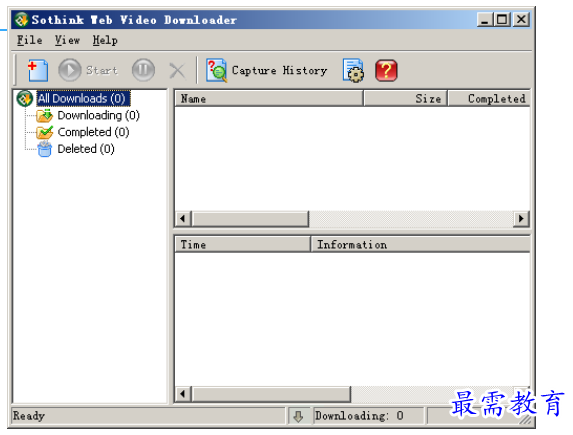Click the Information column header

click(420, 244)
